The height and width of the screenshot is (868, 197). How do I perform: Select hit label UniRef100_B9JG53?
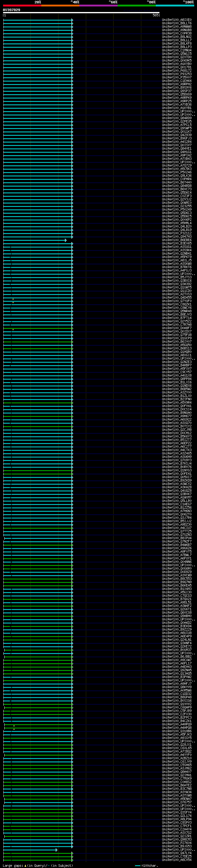pos(177,846)
